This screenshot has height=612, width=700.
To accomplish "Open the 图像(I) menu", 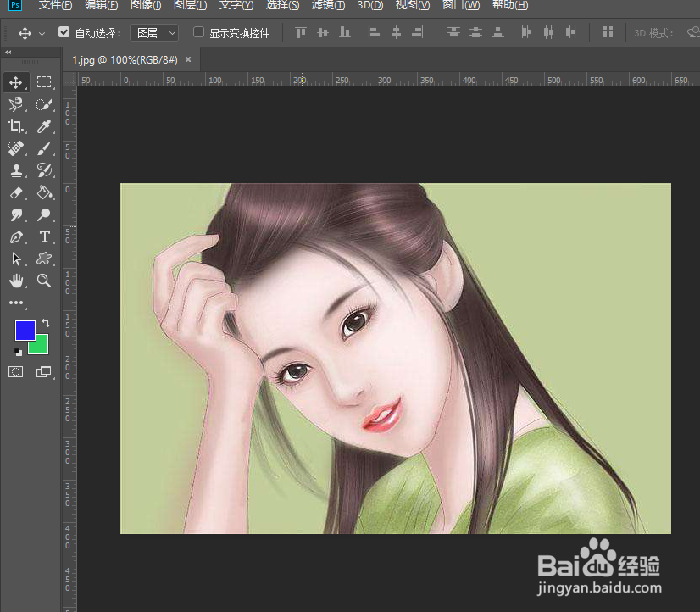I will coord(146,5).
